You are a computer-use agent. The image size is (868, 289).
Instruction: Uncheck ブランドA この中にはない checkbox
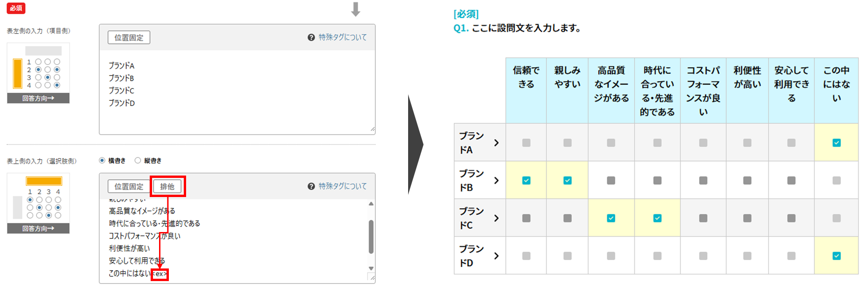pos(836,143)
